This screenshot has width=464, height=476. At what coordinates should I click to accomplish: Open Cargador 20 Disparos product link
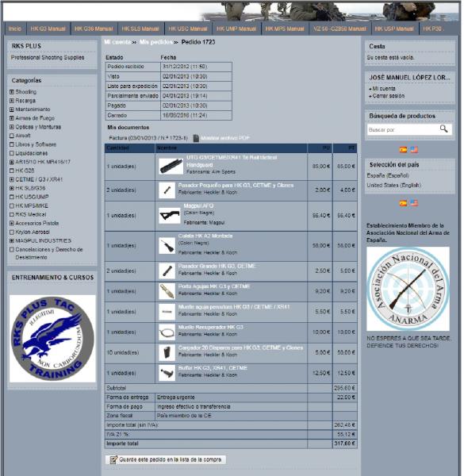(x=240, y=347)
